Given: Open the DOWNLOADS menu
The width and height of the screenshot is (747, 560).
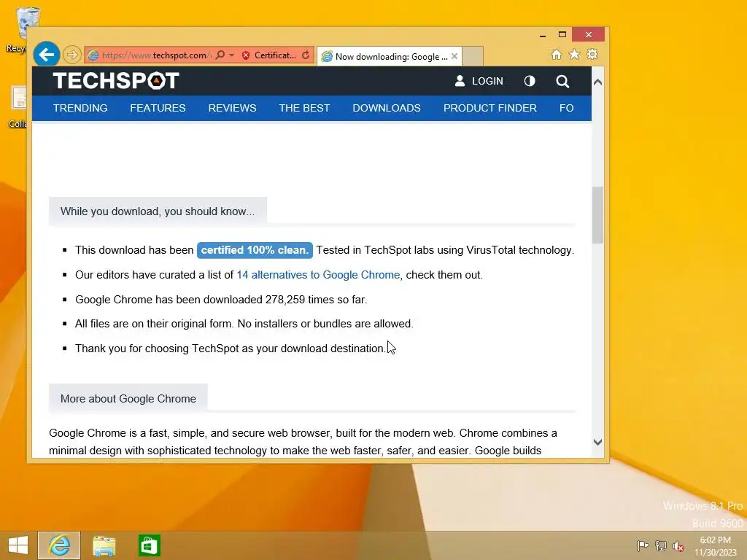Looking at the screenshot, I should point(387,108).
